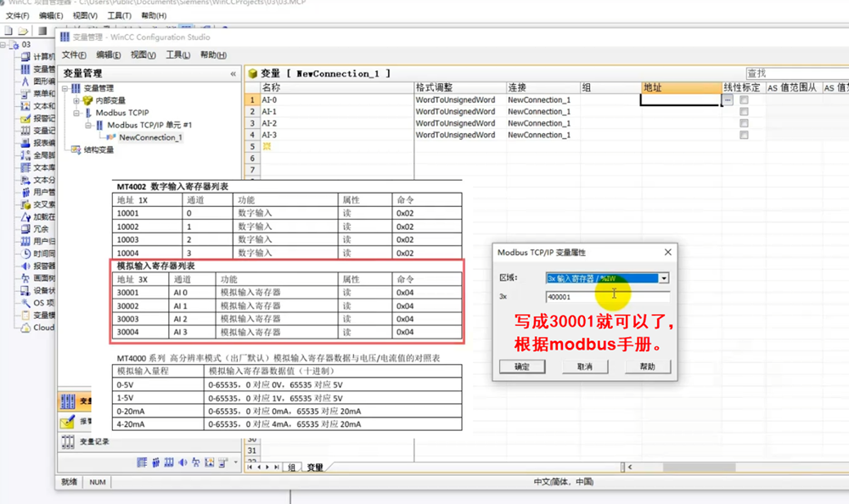Click ellipsis button next to address cell

728,100
